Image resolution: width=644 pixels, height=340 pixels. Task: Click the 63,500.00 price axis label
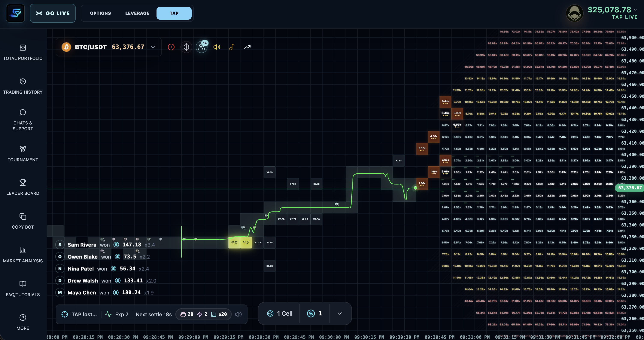[632, 38]
